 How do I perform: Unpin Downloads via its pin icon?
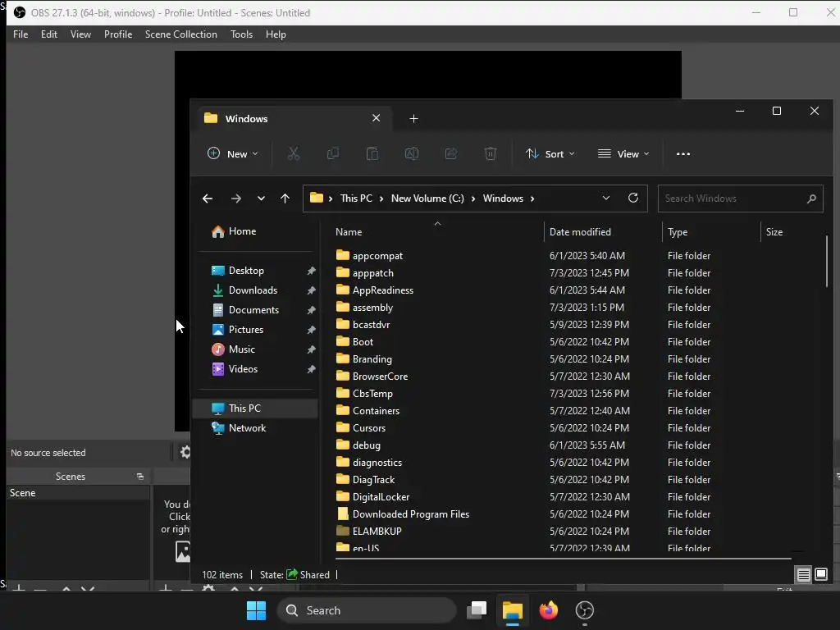(x=311, y=290)
